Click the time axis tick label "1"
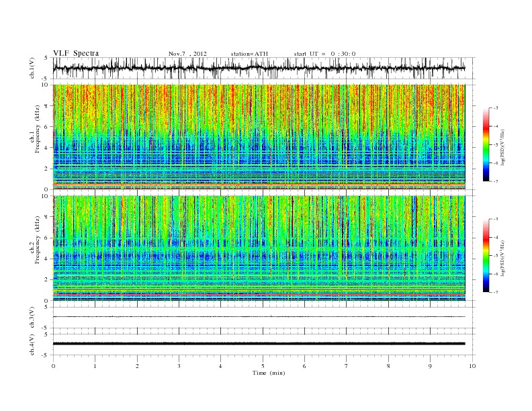Image resolution: width=532 pixels, height=411 pixels. click(95, 366)
